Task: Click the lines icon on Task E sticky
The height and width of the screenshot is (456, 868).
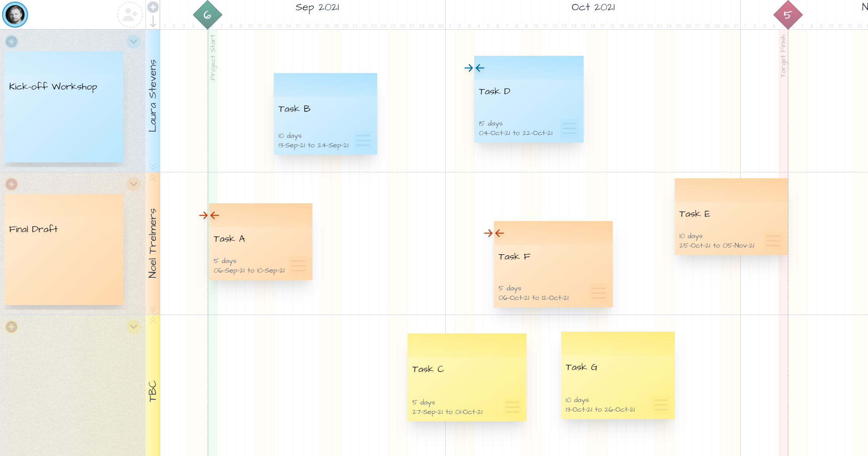Action: click(x=772, y=240)
